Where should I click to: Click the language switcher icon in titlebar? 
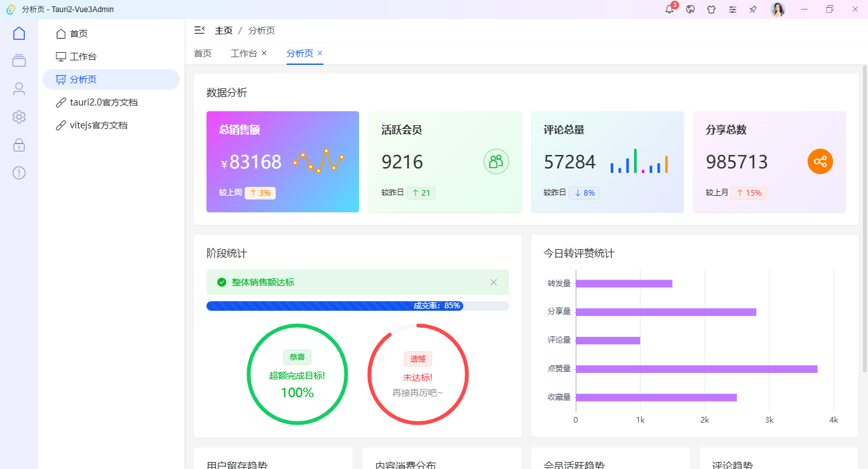691,10
